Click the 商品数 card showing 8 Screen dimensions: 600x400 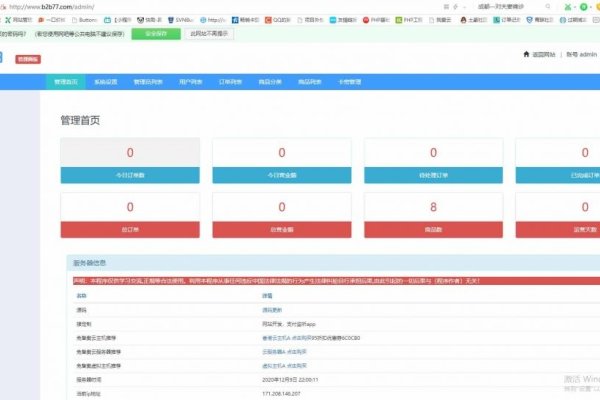[432, 217]
